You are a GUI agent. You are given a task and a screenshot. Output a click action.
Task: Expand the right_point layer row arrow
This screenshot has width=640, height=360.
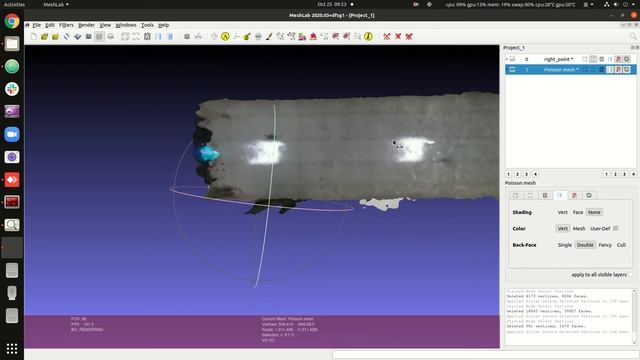507,59
